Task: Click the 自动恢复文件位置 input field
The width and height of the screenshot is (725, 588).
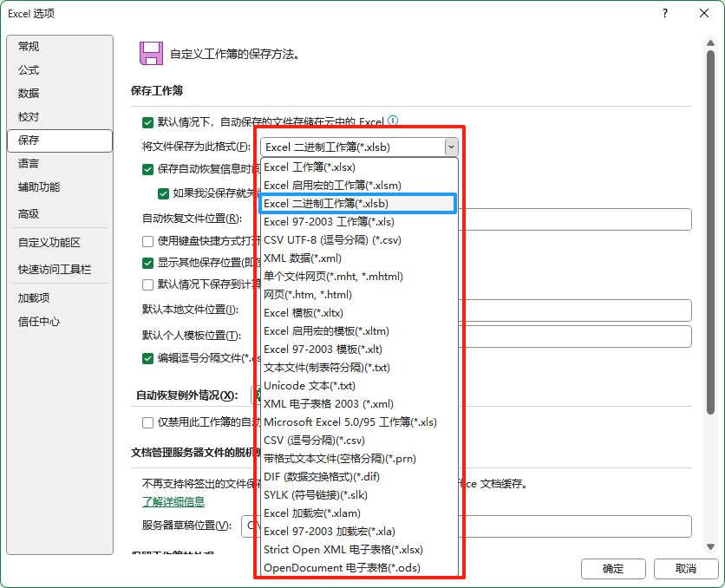Action: [x=576, y=219]
